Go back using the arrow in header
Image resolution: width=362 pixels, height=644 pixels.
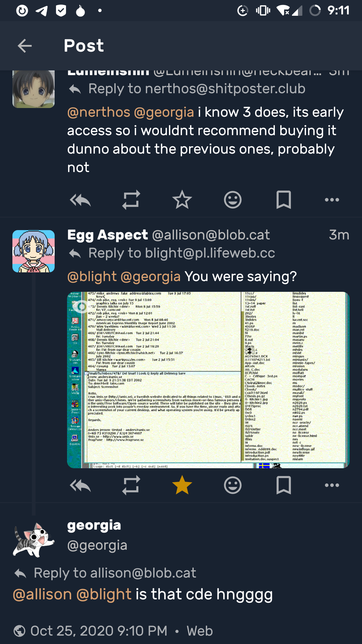[24, 46]
